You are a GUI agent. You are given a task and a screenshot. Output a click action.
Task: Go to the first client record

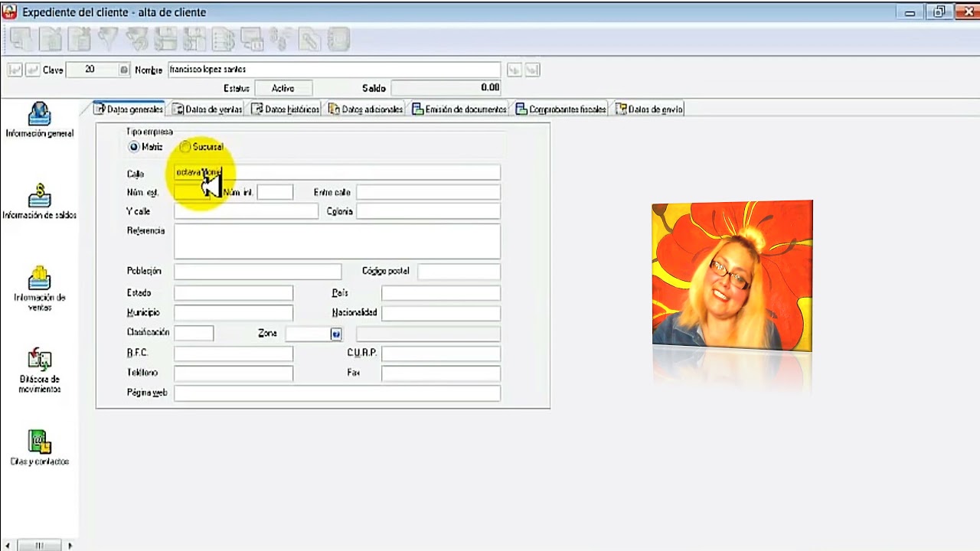click(14, 70)
